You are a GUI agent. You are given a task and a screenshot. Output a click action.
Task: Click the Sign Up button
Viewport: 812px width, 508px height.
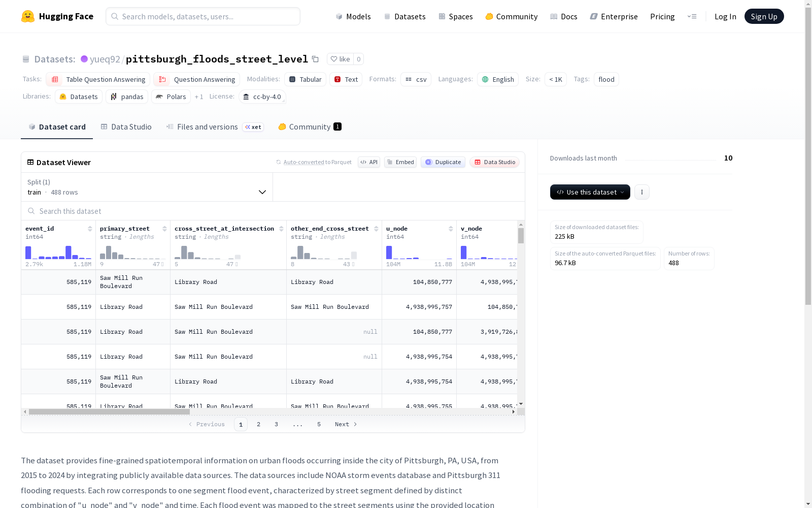(x=764, y=16)
